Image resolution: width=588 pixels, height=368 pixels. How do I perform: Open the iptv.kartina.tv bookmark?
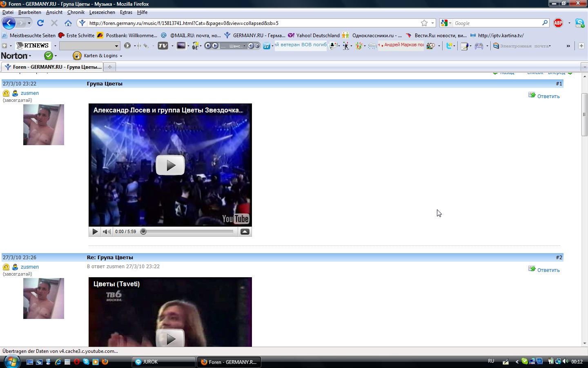[497, 36]
